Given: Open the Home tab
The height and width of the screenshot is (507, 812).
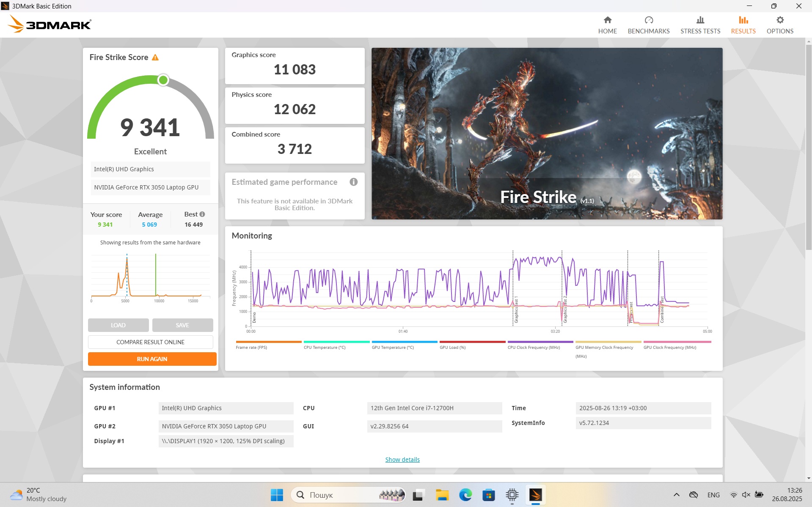Looking at the screenshot, I should [x=607, y=25].
